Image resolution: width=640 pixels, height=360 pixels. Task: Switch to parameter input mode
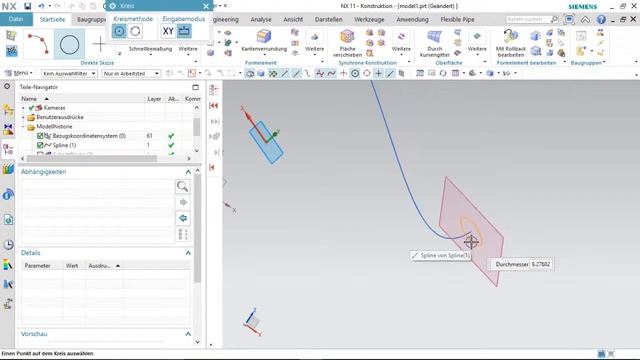(184, 31)
